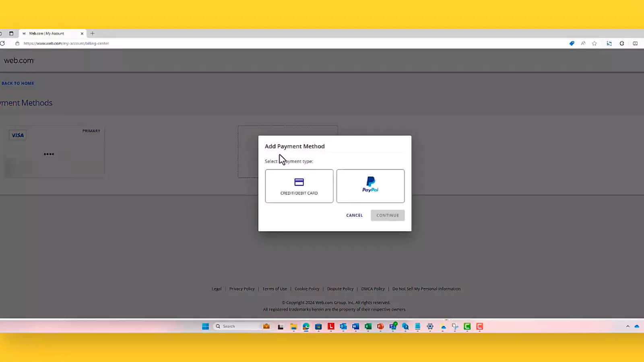Click the VISA logo on the card
Screen dimensions: 644x362
pyautogui.click(x=18, y=135)
